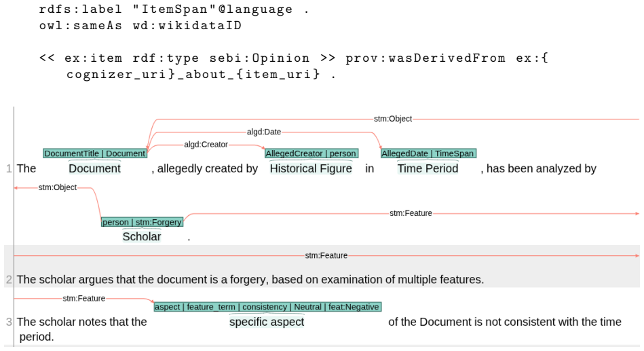Click the stm:Feature label right of Scholar tag
The width and height of the screenshot is (644, 351).
tap(411, 213)
